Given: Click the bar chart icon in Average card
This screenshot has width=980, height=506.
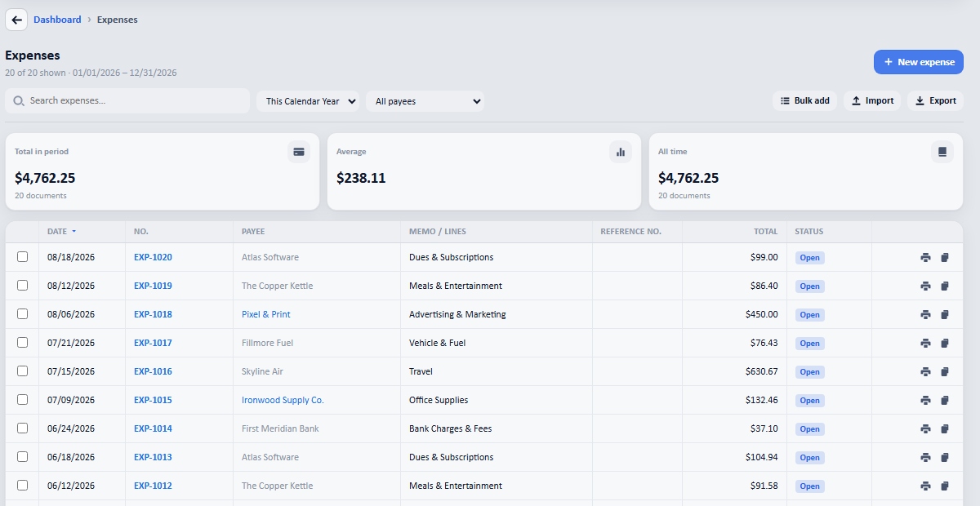Looking at the screenshot, I should 621,152.
